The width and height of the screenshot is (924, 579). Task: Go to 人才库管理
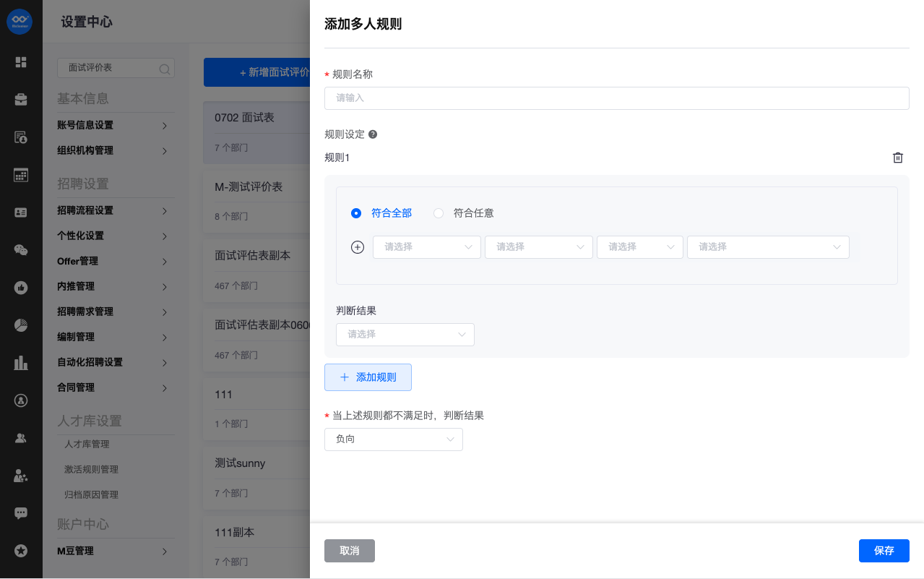pyautogui.click(x=87, y=444)
